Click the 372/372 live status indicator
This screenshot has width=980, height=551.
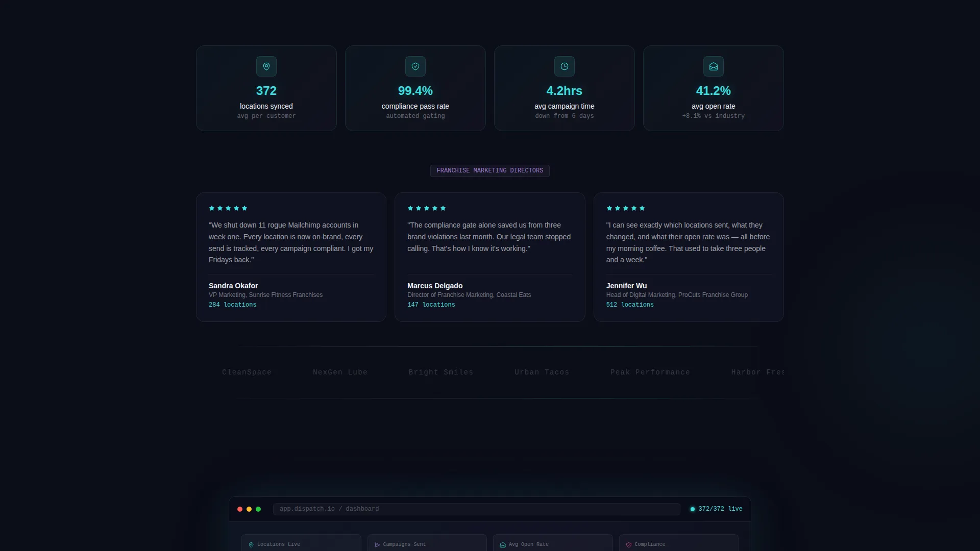pyautogui.click(x=716, y=509)
